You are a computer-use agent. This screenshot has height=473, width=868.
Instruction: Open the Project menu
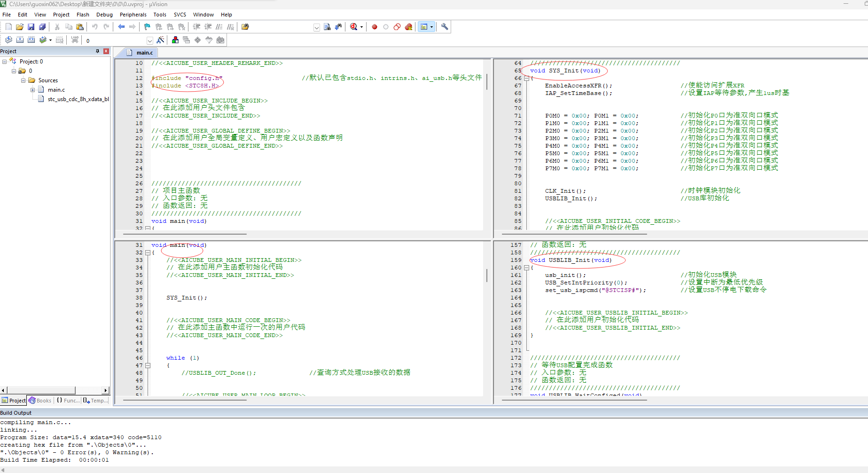click(61, 15)
